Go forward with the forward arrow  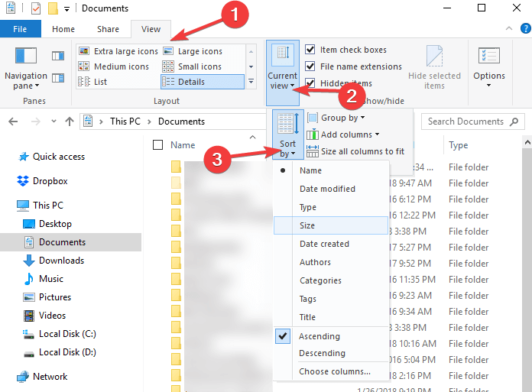click(36, 121)
